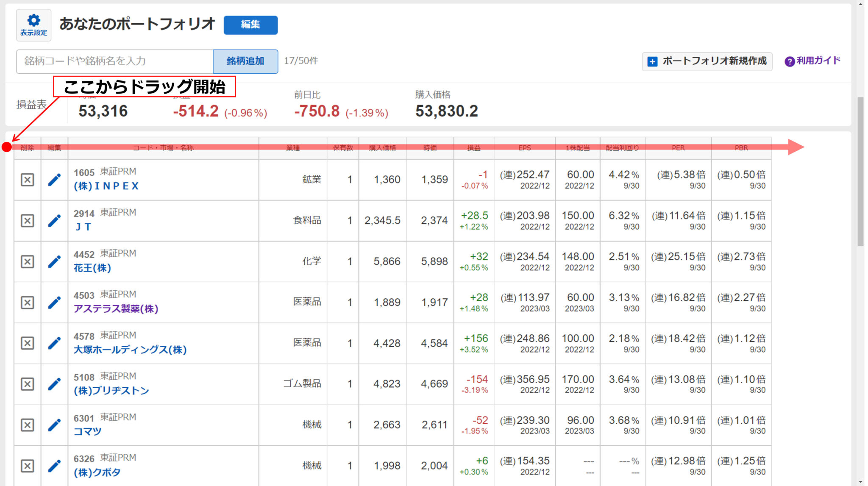
Task: Click the delete X for コマツ
Action: click(x=28, y=425)
